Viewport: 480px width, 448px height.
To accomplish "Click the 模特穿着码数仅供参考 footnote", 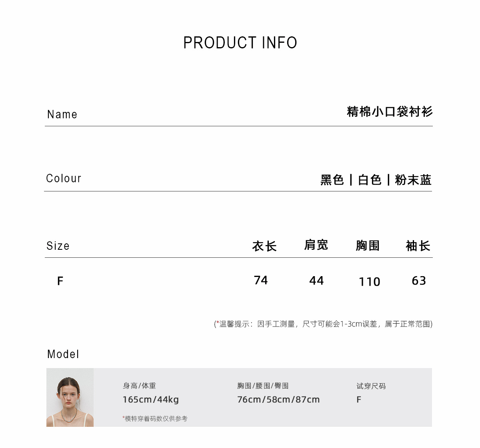I will click(x=155, y=418).
